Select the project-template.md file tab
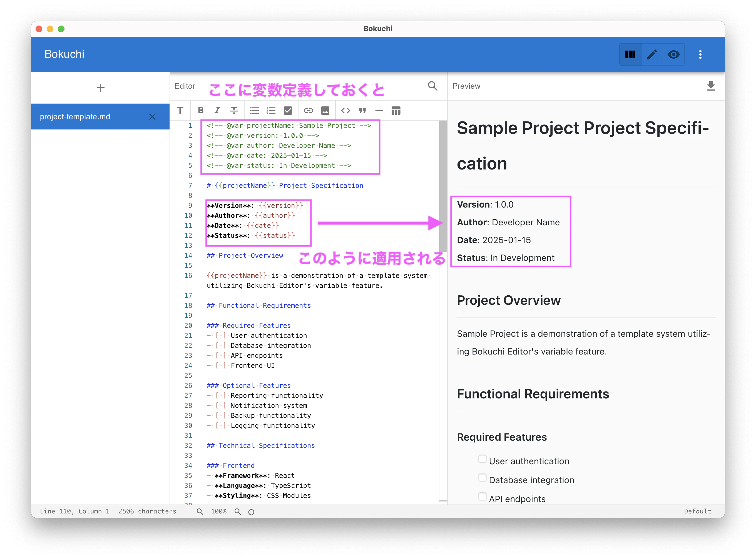The height and width of the screenshot is (559, 756). point(100,117)
